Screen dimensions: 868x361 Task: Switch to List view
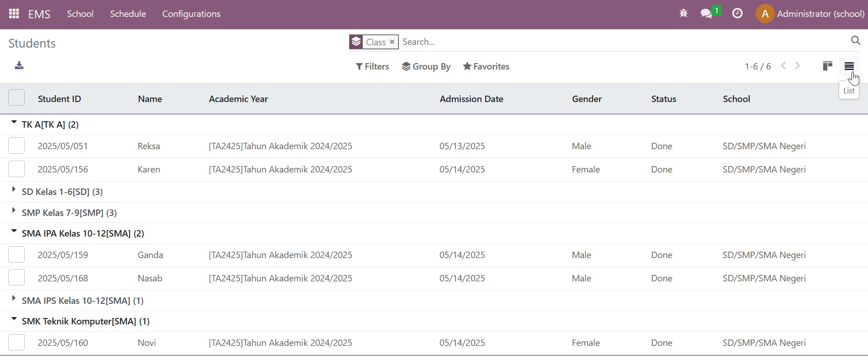click(x=849, y=66)
